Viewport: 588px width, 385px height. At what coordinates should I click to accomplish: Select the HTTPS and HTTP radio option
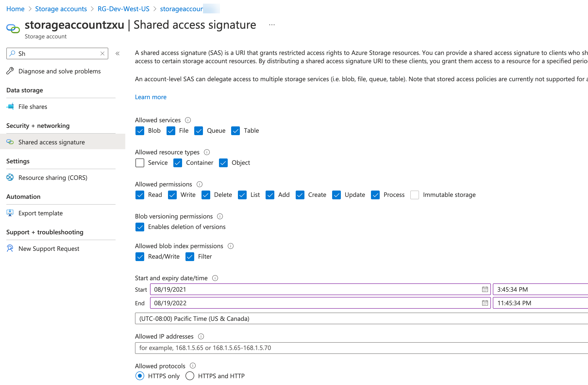click(x=190, y=376)
